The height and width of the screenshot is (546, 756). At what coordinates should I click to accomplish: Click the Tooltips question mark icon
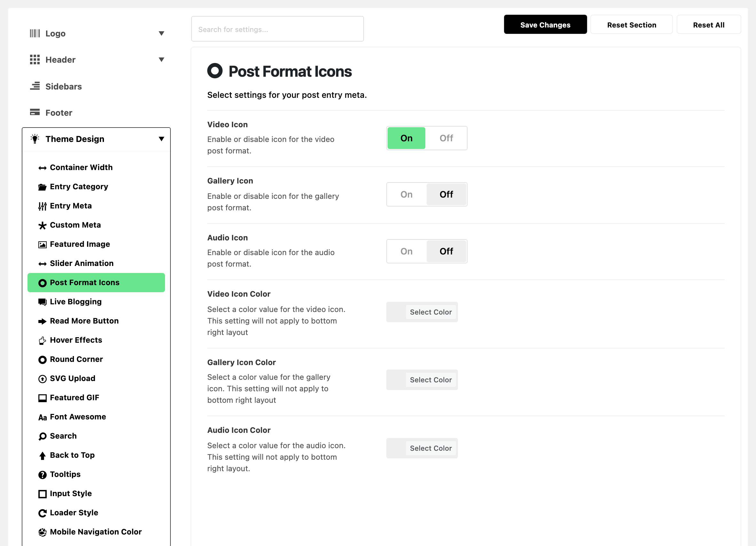tap(42, 475)
